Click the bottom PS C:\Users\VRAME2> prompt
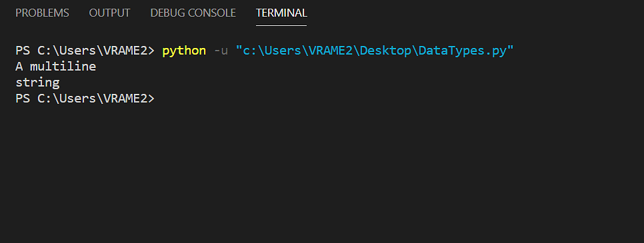The image size is (644, 243). 85,99
